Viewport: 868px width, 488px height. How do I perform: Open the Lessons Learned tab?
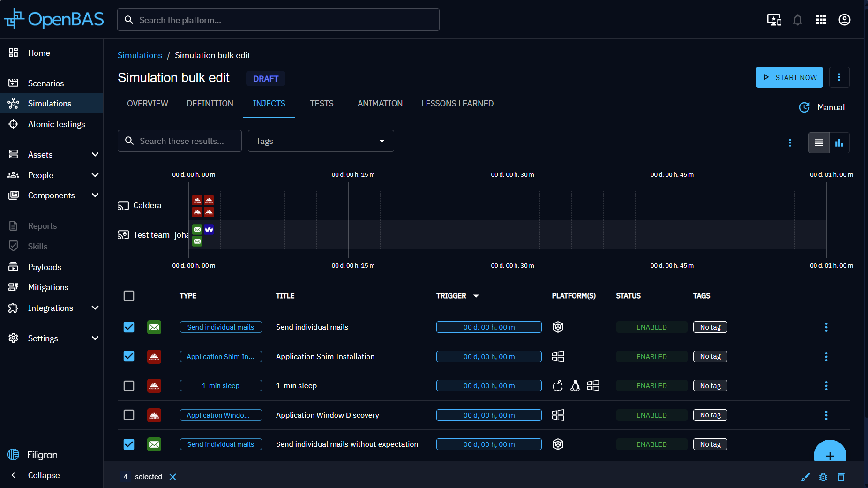pyautogui.click(x=457, y=104)
